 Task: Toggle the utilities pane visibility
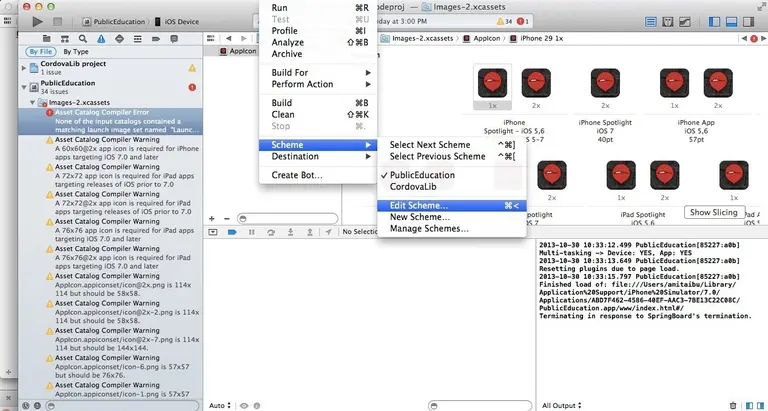point(748,22)
